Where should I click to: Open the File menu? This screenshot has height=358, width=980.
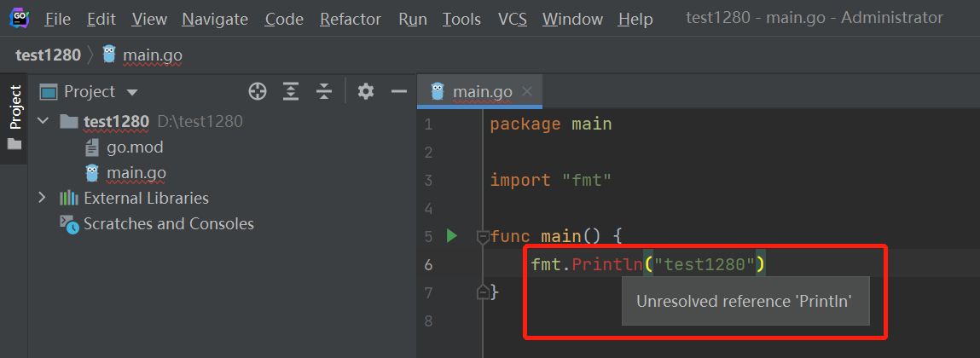[x=57, y=20]
